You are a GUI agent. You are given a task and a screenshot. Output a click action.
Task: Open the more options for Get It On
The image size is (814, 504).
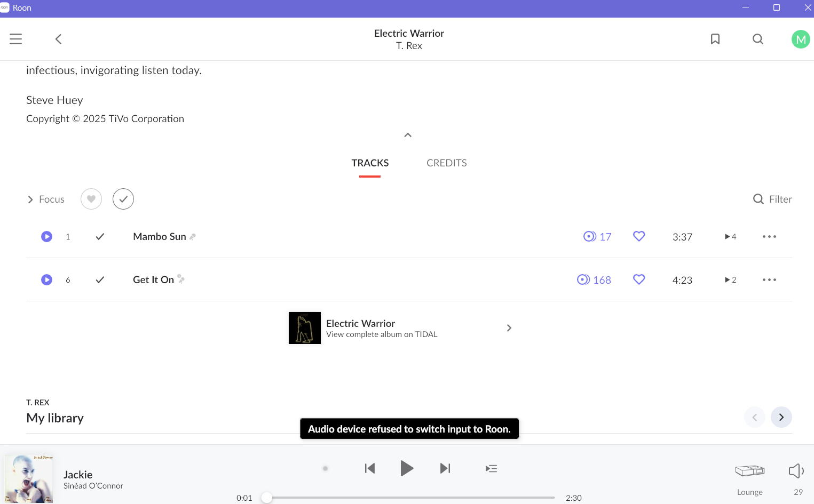tap(769, 279)
